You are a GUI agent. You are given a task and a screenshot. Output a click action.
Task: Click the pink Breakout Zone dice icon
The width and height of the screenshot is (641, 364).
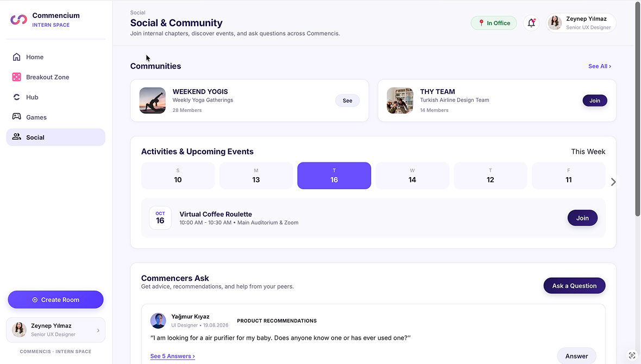click(x=16, y=77)
